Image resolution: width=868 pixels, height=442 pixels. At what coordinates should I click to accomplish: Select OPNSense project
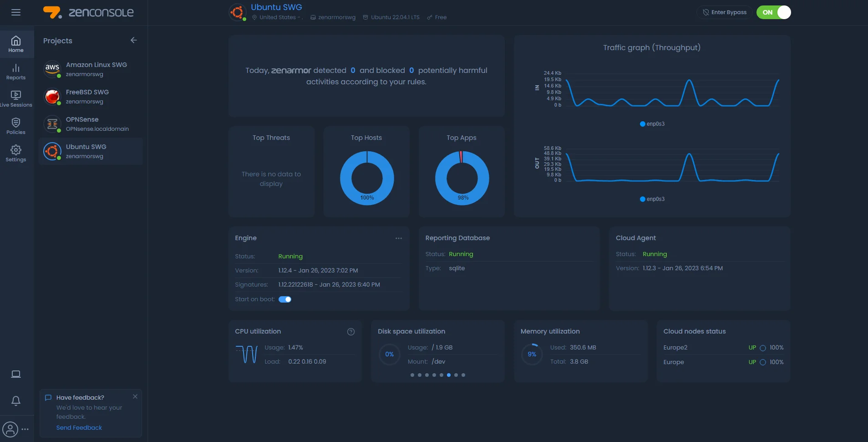91,124
